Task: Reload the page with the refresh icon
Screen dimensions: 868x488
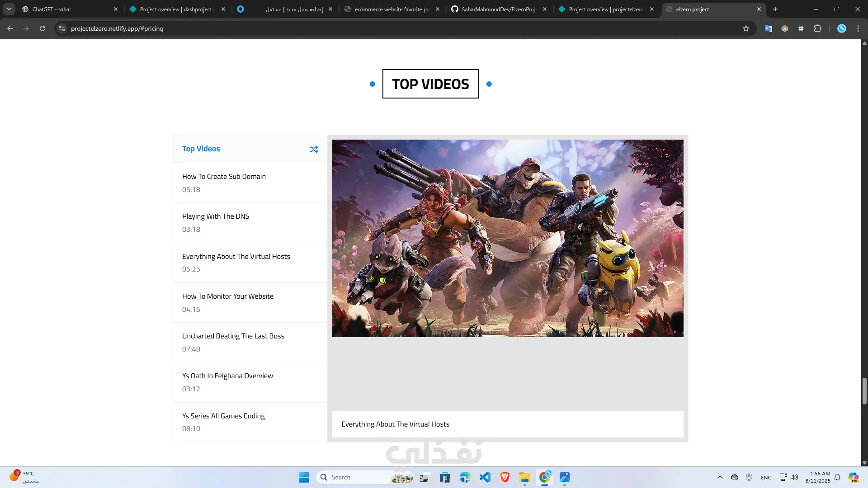Action: pyautogui.click(x=42, y=28)
